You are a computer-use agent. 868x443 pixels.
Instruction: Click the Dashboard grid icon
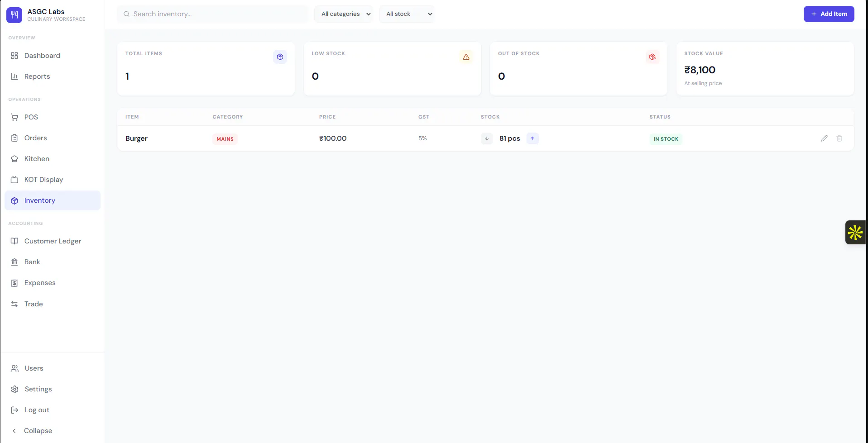pyautogui.click(x=14, y=56)
